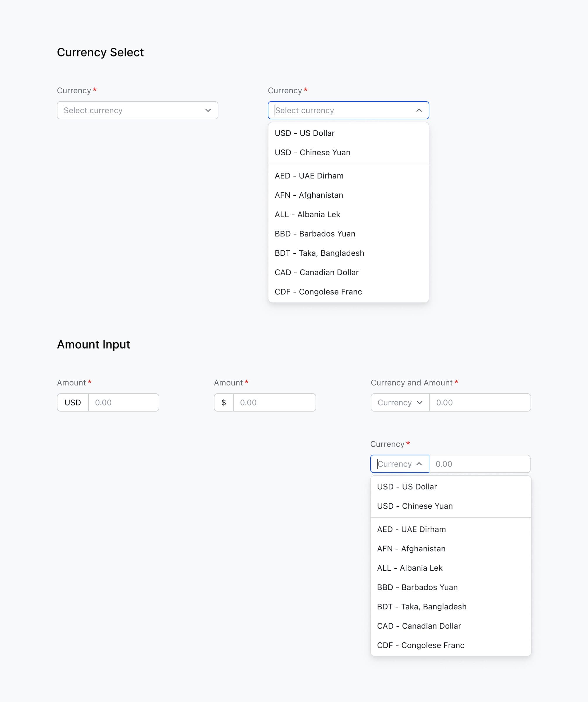Choose BBD - Barbados Yuan in lower list
588x702 pixels.
coord(417,587)
